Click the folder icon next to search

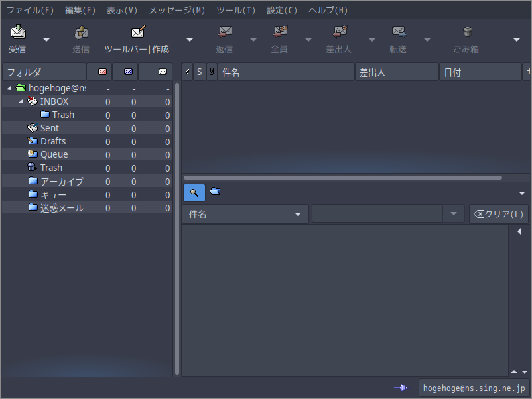[x=215, y=192]
